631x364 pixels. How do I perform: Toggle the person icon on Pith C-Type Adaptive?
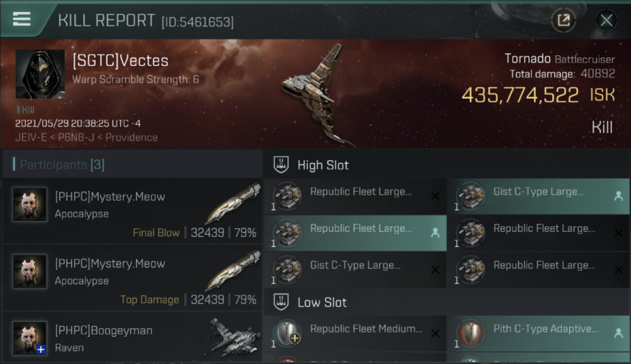point(618,333)
